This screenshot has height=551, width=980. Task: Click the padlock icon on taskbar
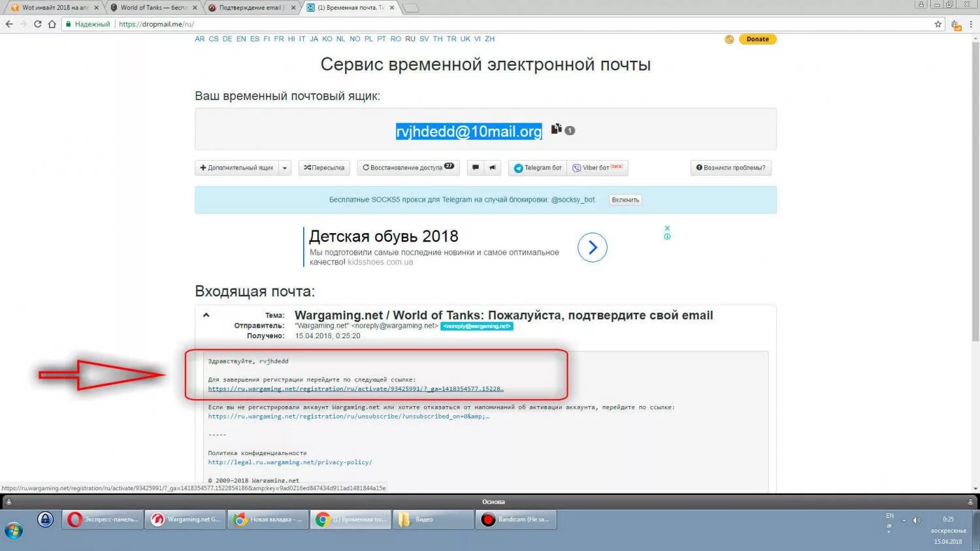[x=45, y=519]
